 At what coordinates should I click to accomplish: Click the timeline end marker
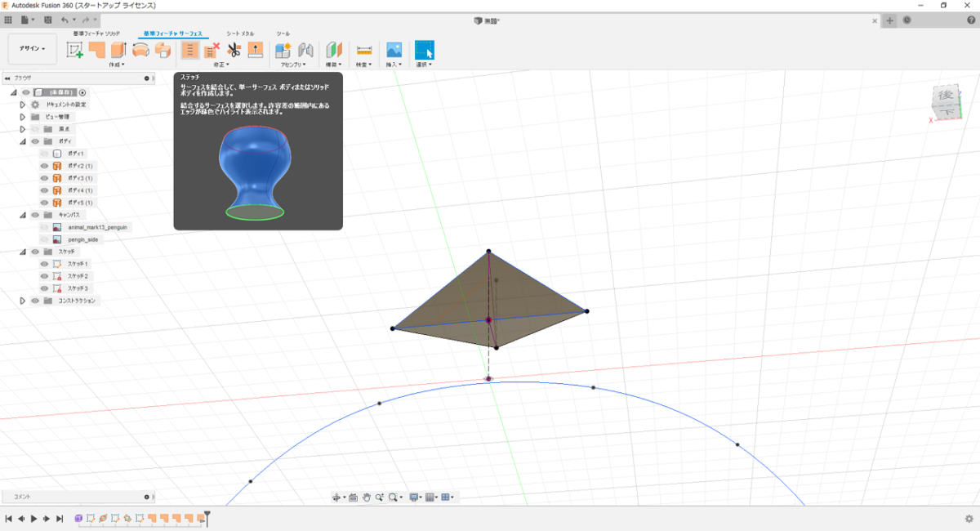(x=207, y=517)
